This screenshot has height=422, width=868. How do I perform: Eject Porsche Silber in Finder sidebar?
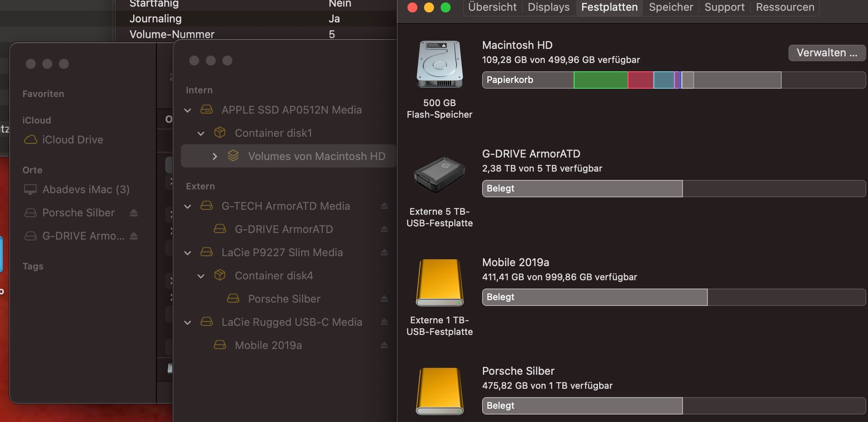pyautogui.click(x=134, y=213)
